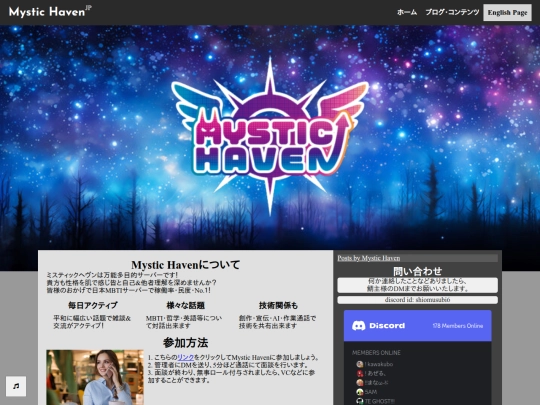Click the 178 Members Online text
The image size is (540, 405).
coord(458,326)
